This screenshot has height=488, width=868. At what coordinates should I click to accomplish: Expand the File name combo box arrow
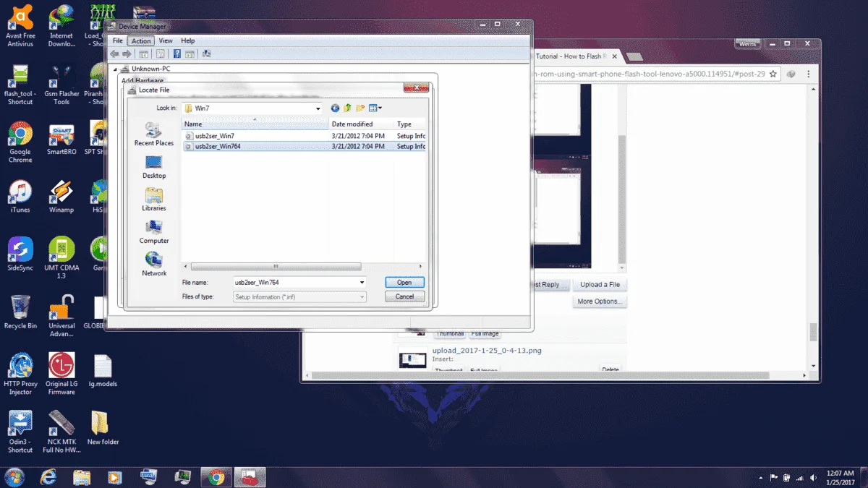pyautogui.click(x=362, y=283)
